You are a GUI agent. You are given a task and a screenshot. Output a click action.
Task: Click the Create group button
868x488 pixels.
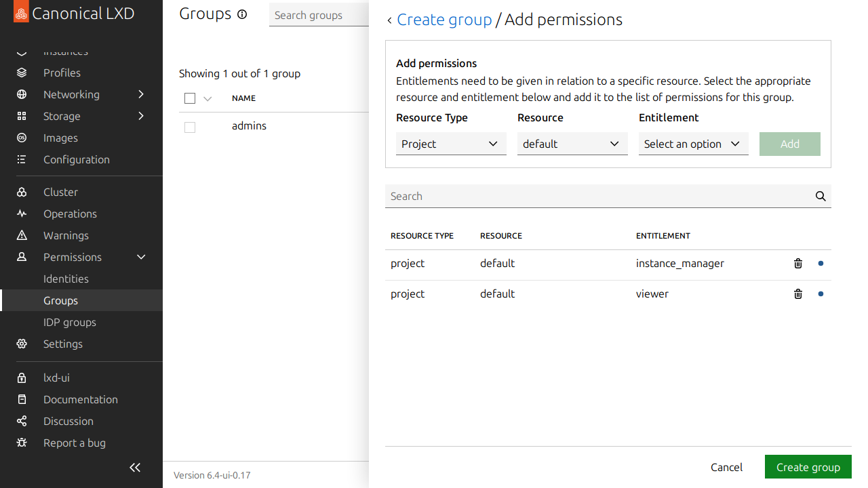pyautogui.click(x=808, y=467)
